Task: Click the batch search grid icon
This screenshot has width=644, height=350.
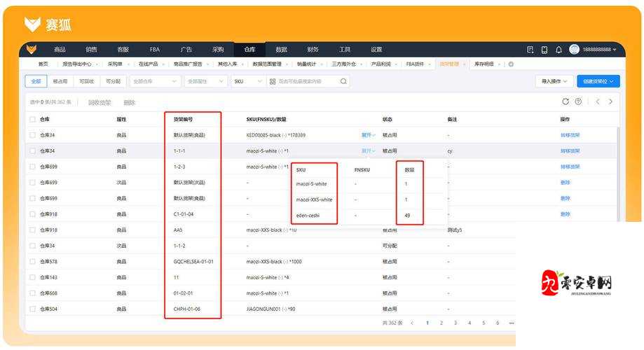Action: click(x=273, y=81)
